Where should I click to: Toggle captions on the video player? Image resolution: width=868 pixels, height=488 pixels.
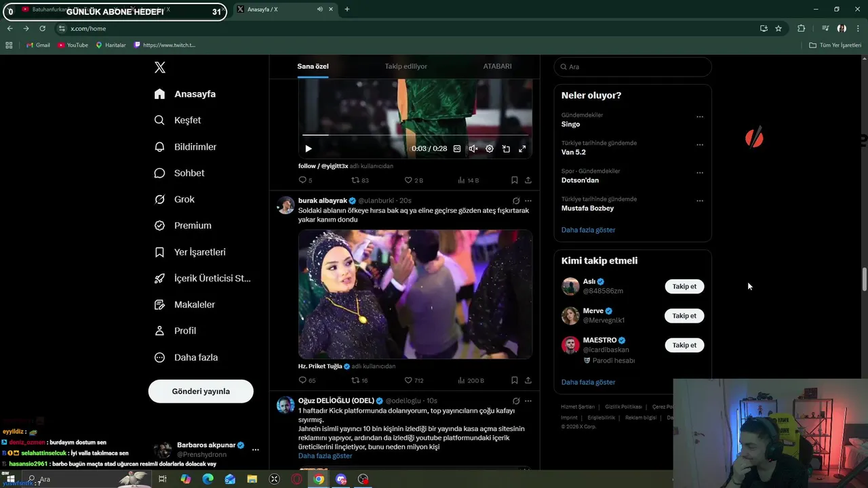pyautogui.click(x=457, y=148)
